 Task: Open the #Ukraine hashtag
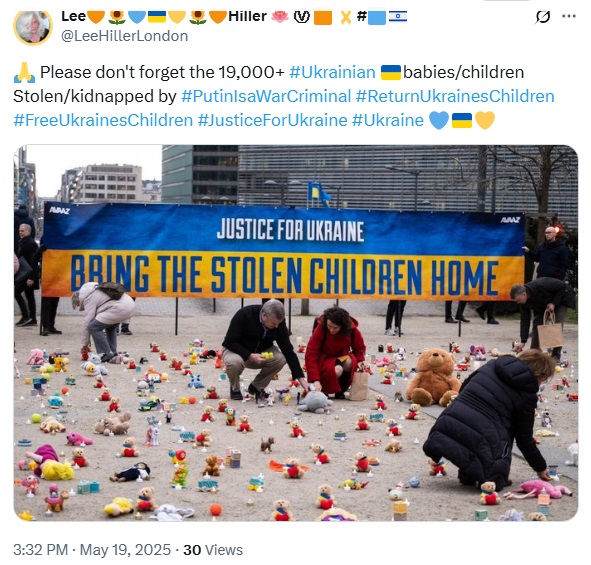coord(388,121)
